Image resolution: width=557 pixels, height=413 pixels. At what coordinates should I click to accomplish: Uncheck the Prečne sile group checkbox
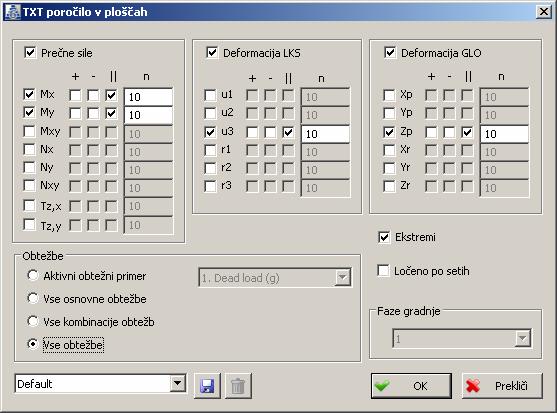tap(30, 53)
